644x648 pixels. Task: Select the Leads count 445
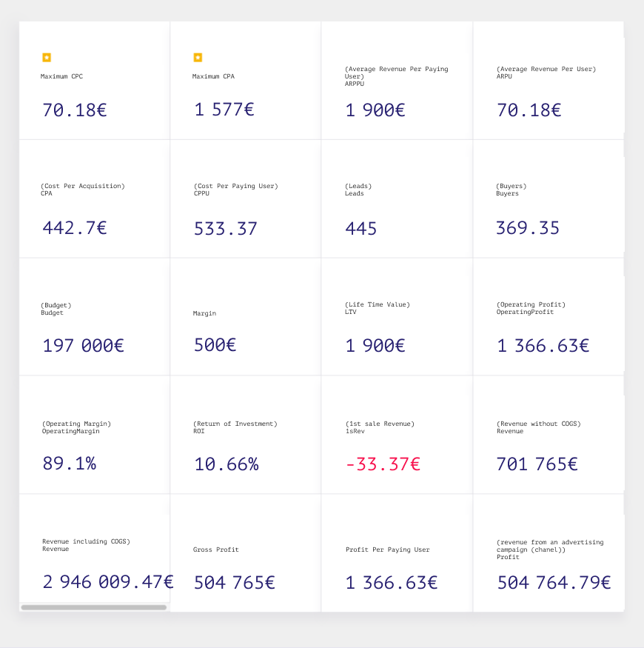(x=361, y=229)
